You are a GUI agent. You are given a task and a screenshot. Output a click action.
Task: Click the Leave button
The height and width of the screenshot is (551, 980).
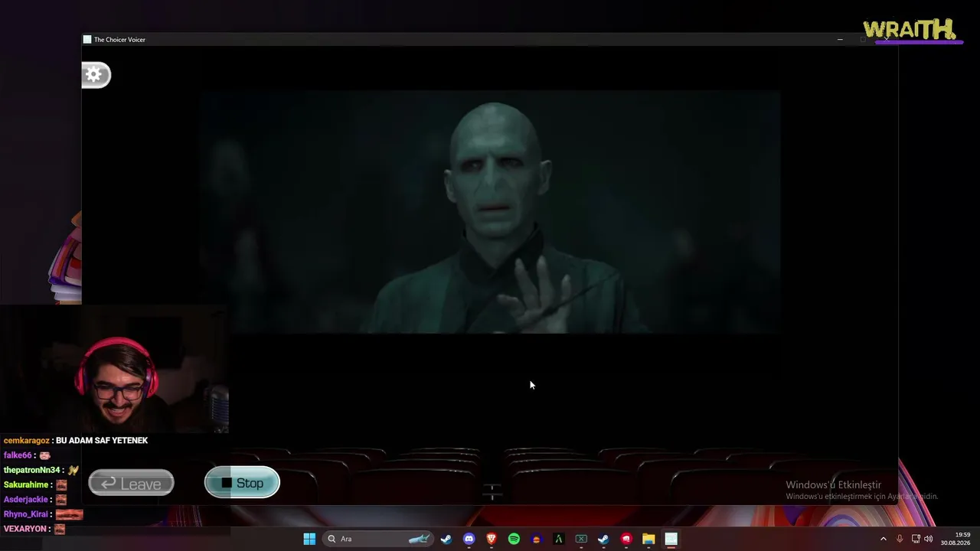click(131, 484)
